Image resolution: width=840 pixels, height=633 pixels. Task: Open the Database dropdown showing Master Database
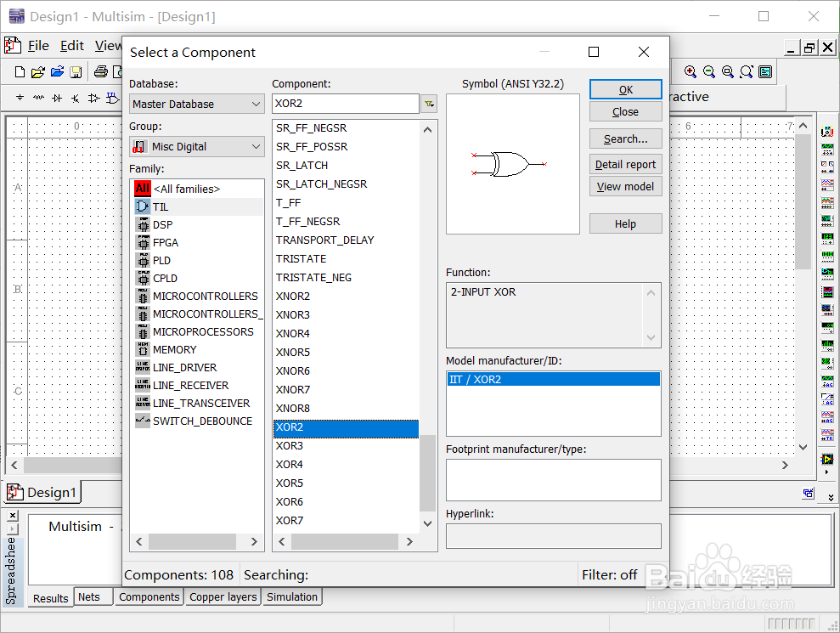[x=196, y=104]
